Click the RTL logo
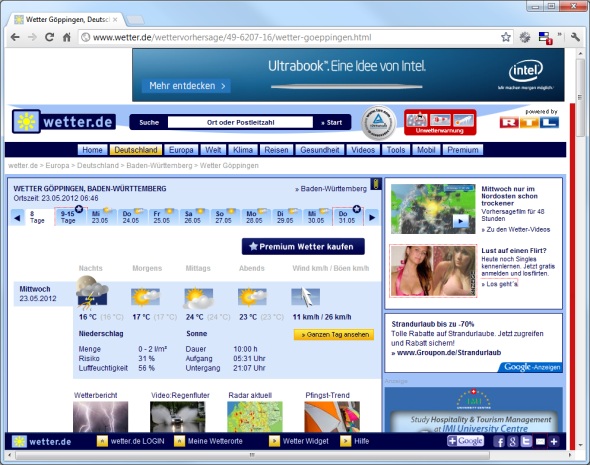The height and width of the screenshot is (465, 590). click(x=529, y=123)
